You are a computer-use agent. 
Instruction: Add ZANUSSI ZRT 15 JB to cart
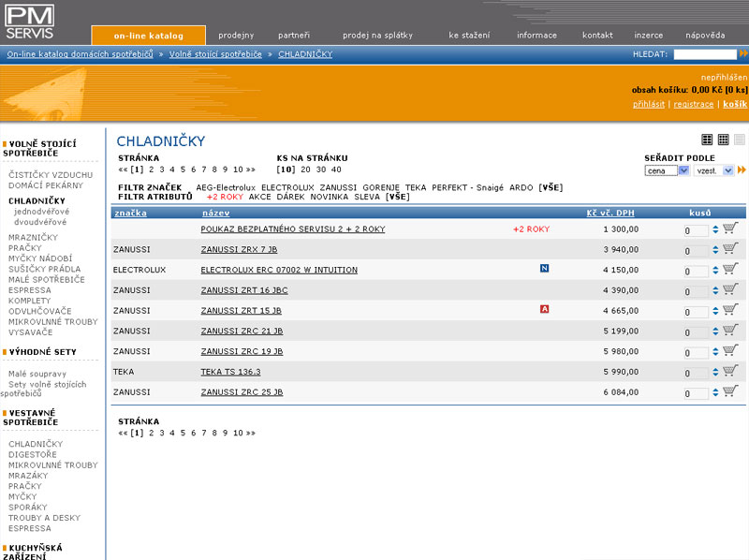730,310
